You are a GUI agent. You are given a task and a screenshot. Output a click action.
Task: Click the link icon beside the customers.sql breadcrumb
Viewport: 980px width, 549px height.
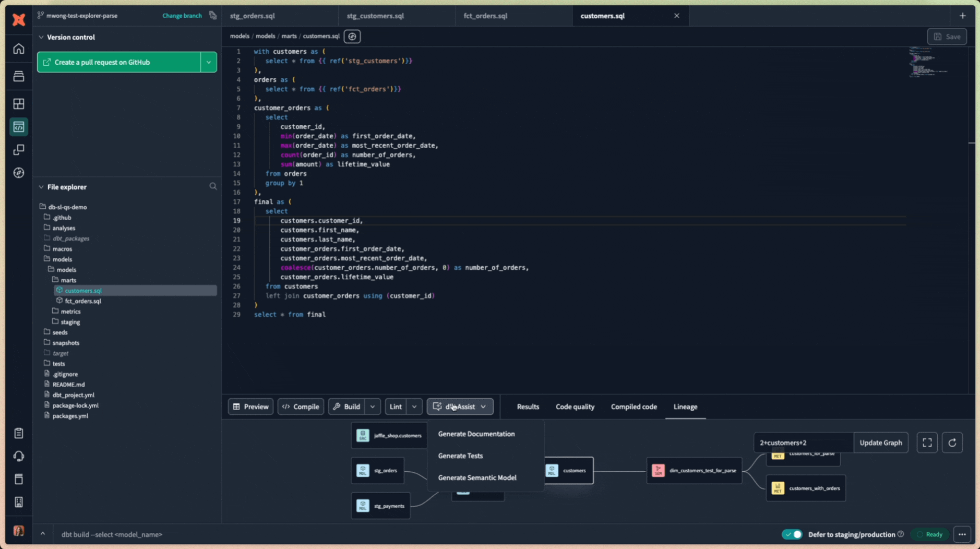click(x=352, y=36)
